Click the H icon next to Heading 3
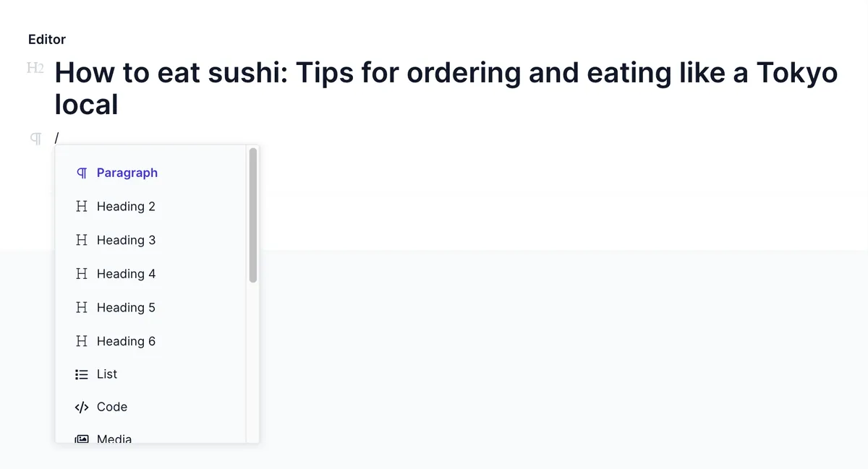The height and width of the screenshot is (469, 868). [82, 240]
